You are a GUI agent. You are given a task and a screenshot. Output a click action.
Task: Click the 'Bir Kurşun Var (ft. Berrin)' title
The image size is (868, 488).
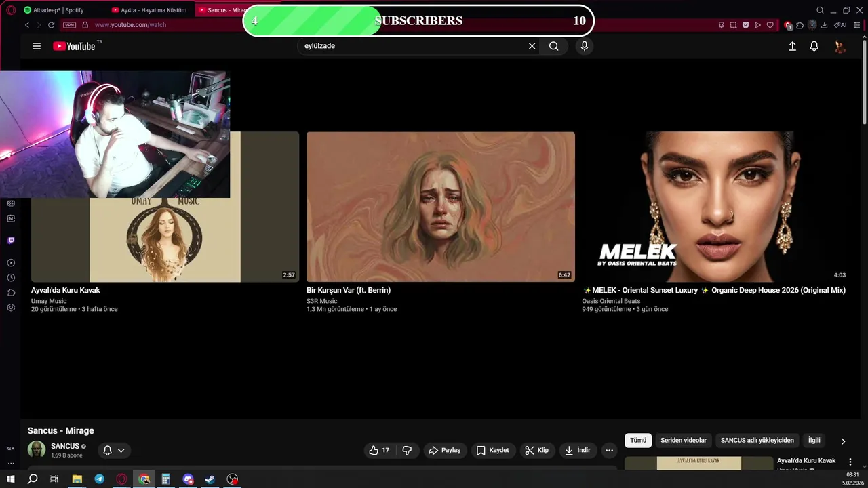tap(349, 290)
